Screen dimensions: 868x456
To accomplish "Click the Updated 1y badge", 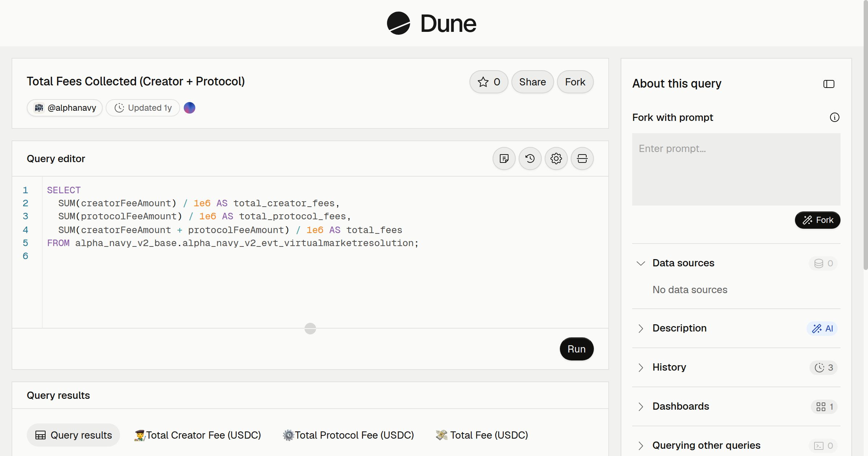I will pos(143,108).
